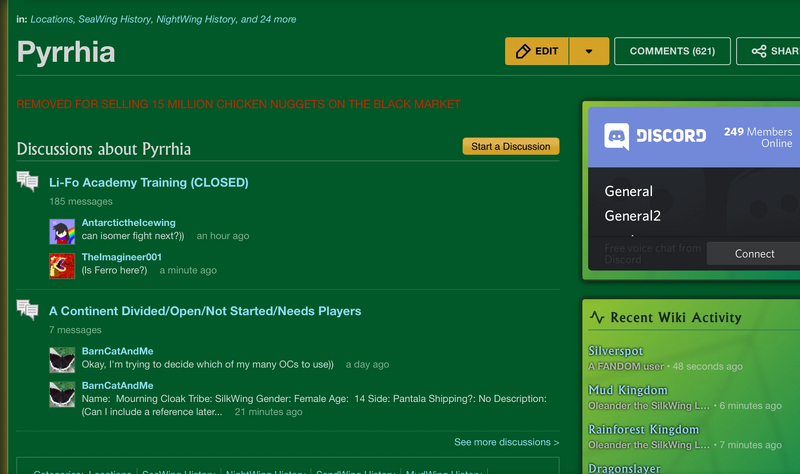Open Li-Fo Academy Training (CLOSED) thread
Viewport: 800px width, 474px height.
tap(148, 183)
